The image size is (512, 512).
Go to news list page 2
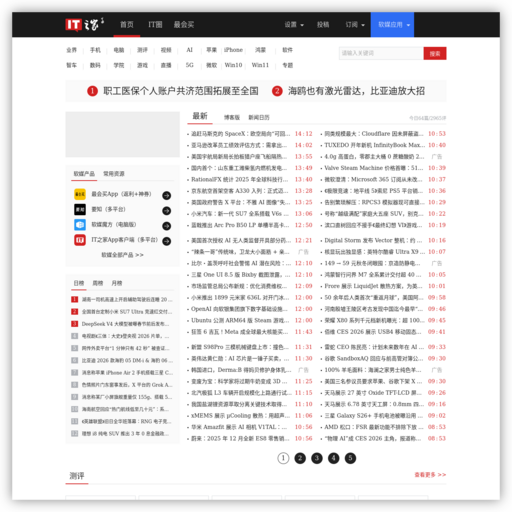point(300,458)
